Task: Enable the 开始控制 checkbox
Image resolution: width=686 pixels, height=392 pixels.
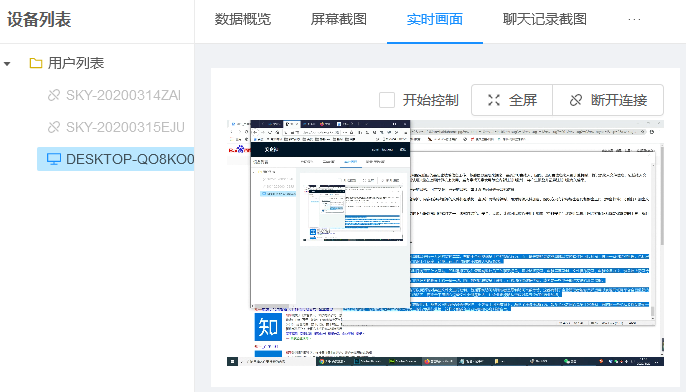Action: pos(387,100)
